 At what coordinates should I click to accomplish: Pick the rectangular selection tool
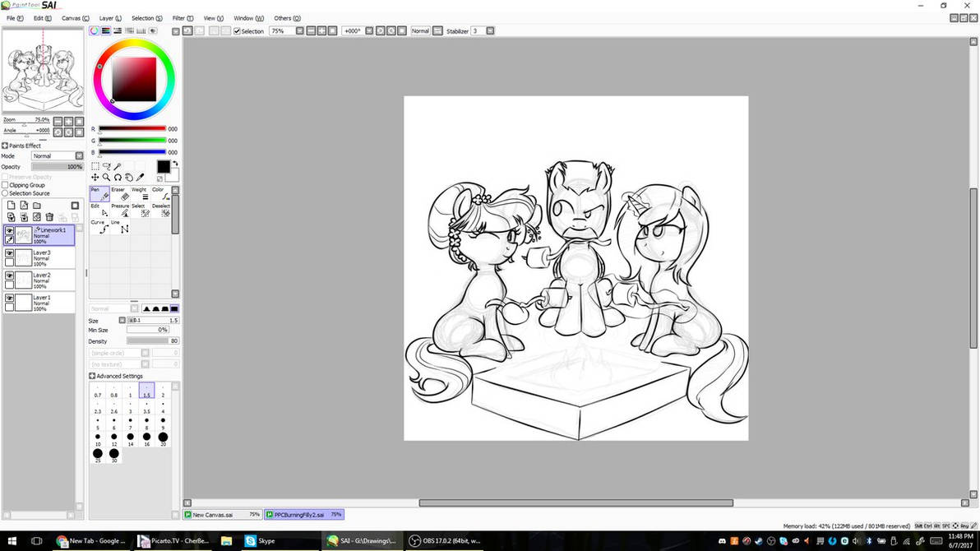95,166
